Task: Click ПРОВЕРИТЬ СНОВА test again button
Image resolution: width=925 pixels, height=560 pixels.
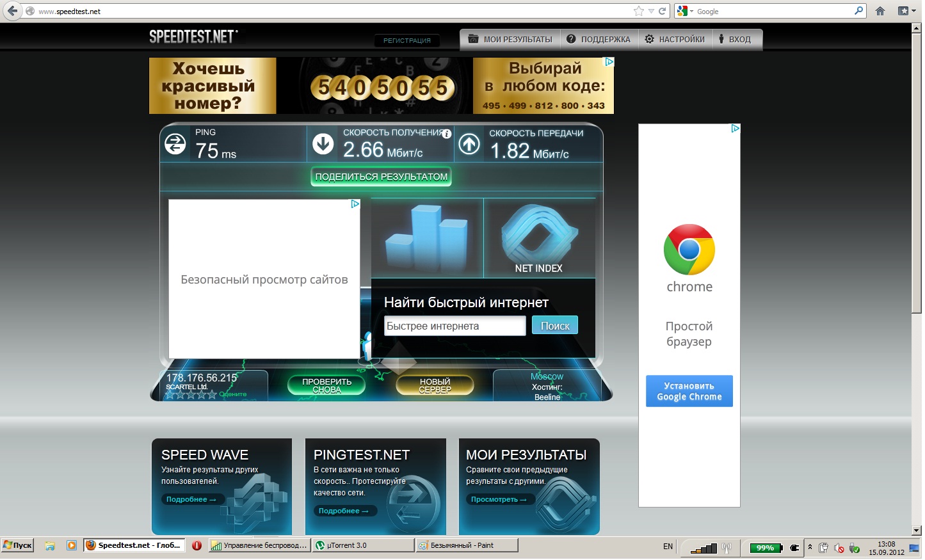Action: 326,385
